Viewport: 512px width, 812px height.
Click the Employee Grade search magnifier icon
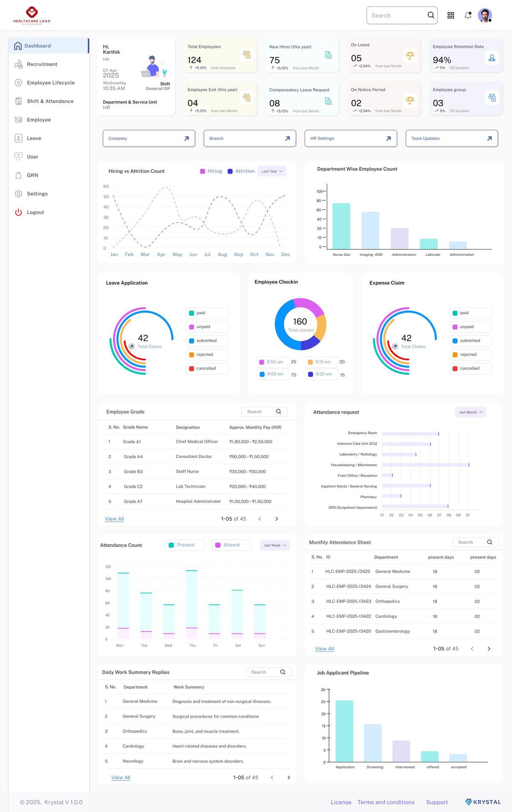click(279, 412)
